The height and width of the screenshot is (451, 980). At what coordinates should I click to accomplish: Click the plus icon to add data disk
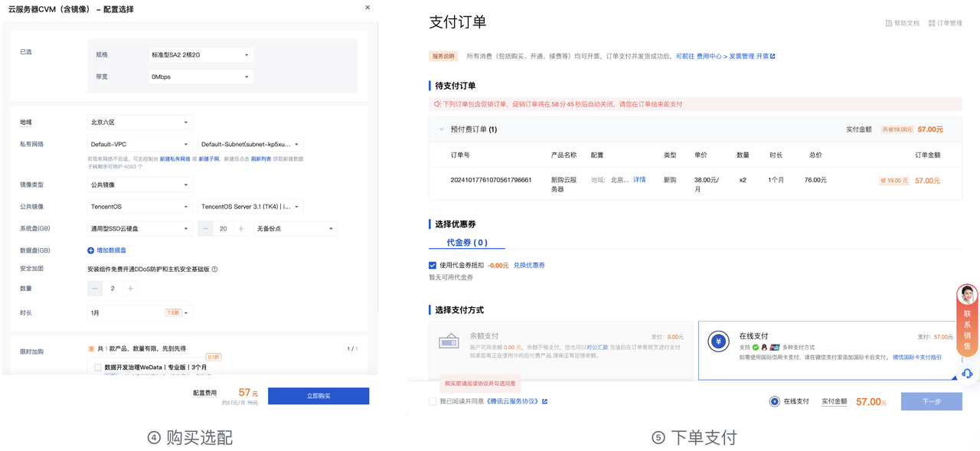91,250
